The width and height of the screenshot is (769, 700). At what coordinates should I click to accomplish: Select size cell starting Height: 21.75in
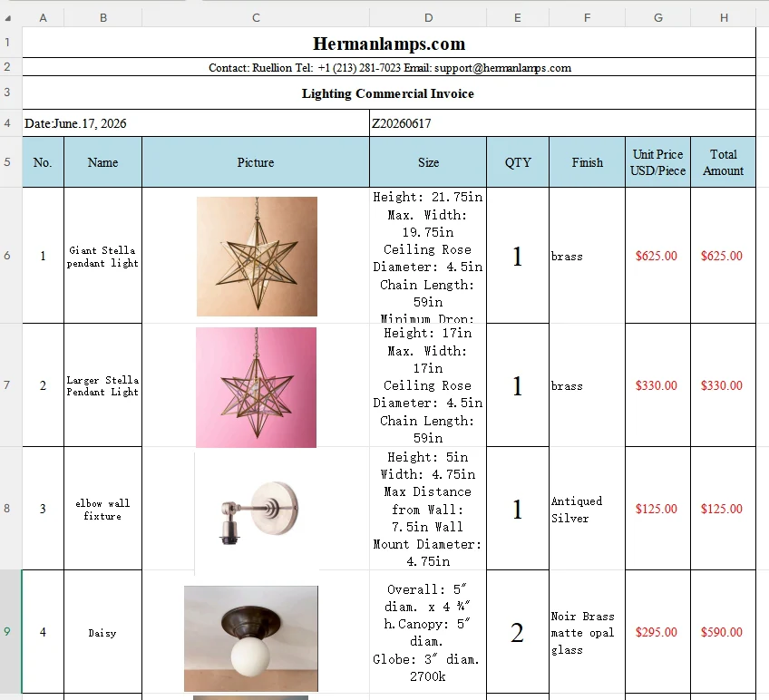click(428, 256)
